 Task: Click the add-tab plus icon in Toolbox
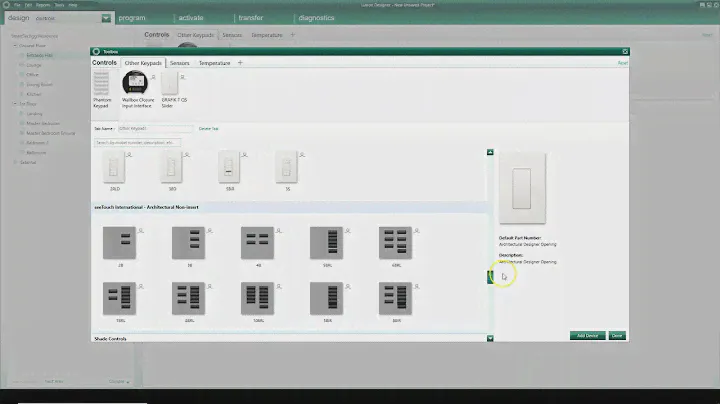pos(240,62)
